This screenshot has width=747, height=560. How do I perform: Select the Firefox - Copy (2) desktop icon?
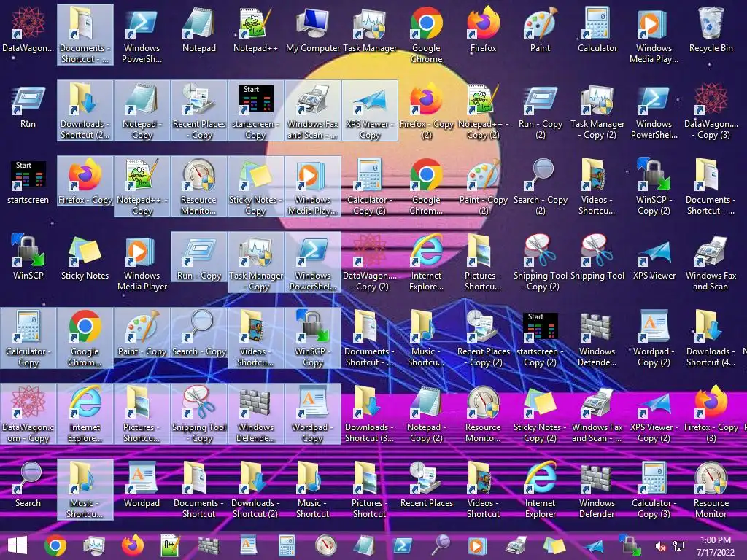point(426,112)
